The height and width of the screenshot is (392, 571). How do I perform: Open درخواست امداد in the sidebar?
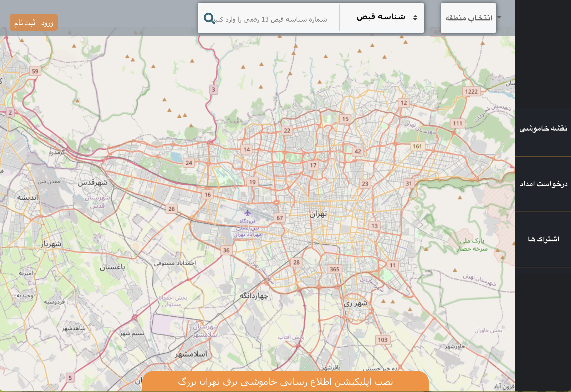[543, 184]
